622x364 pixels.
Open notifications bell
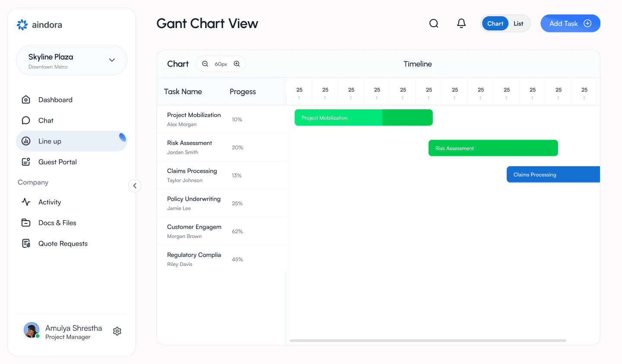[x=461, y=23]
